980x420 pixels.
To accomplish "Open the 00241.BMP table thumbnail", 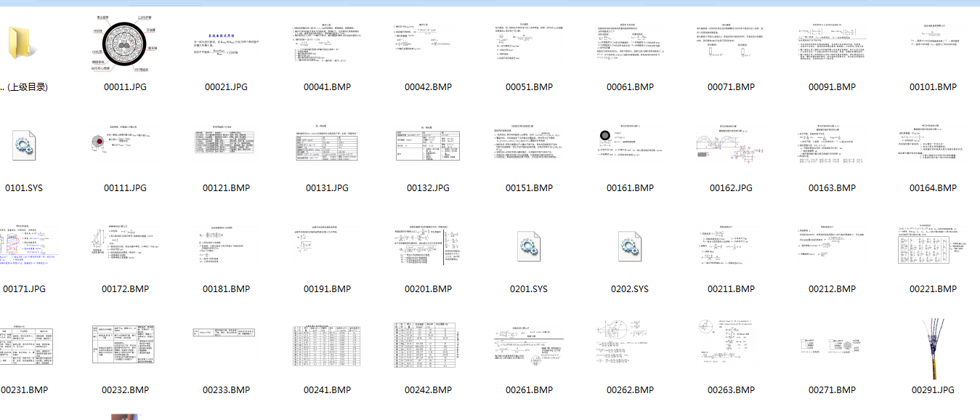I will 327,347.
